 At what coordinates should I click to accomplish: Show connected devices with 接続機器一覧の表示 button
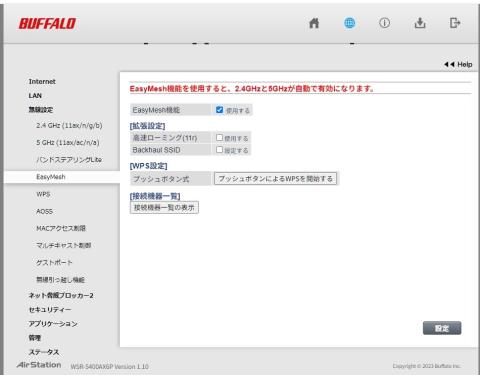point(164,208)
